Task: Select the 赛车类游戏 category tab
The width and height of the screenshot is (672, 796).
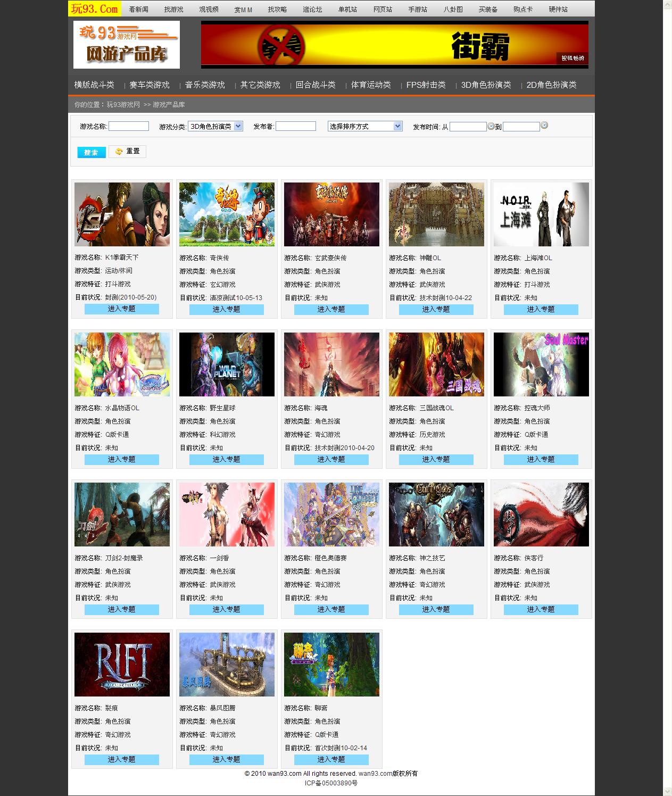Action: point(150,85)
